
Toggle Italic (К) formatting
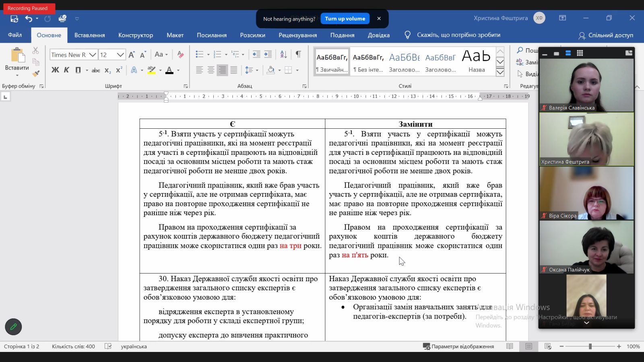click(x=66, y=70)
